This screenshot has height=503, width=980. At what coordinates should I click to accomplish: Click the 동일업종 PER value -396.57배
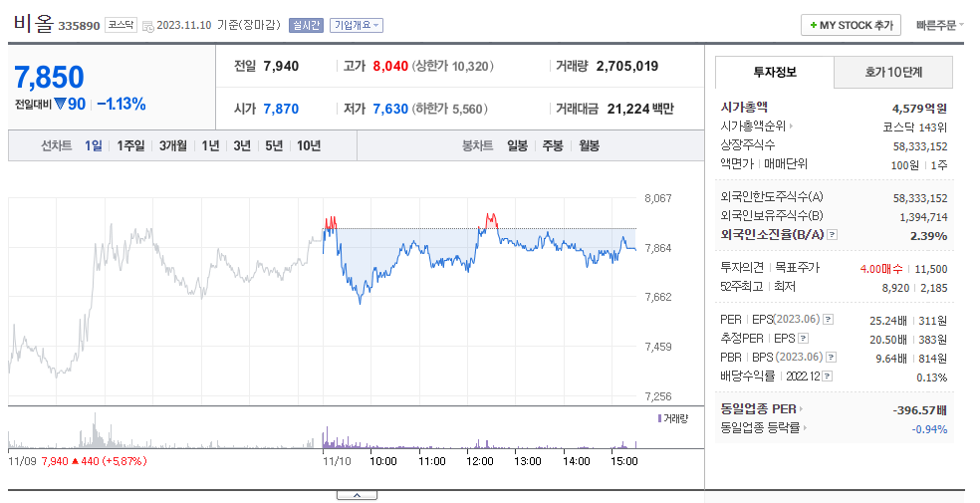920,410
